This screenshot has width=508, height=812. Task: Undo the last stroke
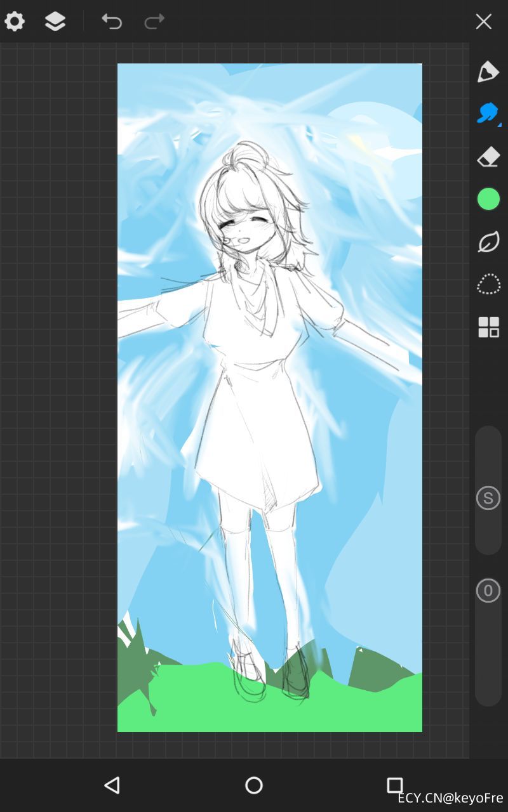[x=112, y=22]
